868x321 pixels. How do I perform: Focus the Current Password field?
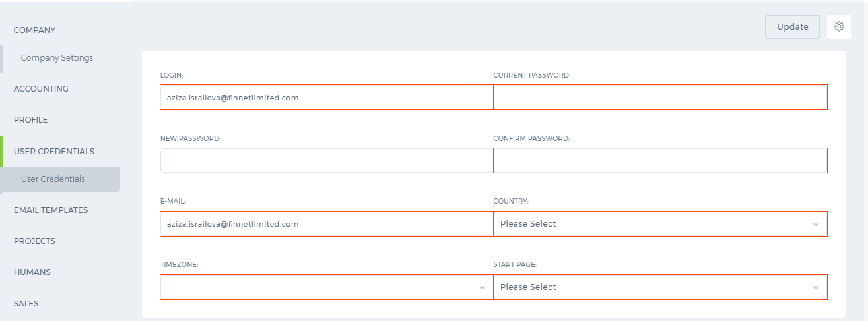click(x=660, y=97)
